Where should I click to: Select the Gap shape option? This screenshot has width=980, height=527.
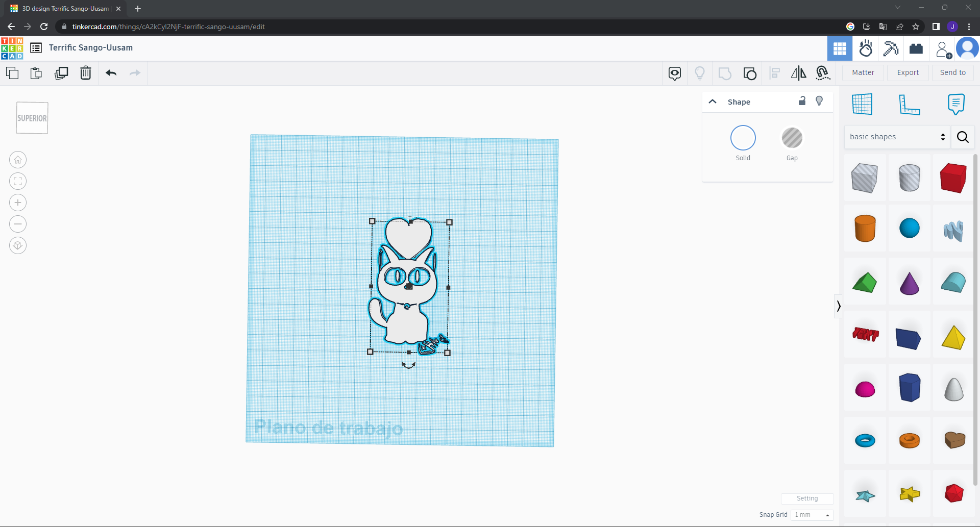(792, 138)
